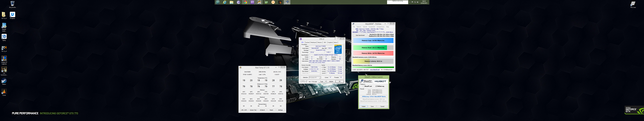
Task: Click Sensor Test in Real Temp
Action: (x=253, y=110)
